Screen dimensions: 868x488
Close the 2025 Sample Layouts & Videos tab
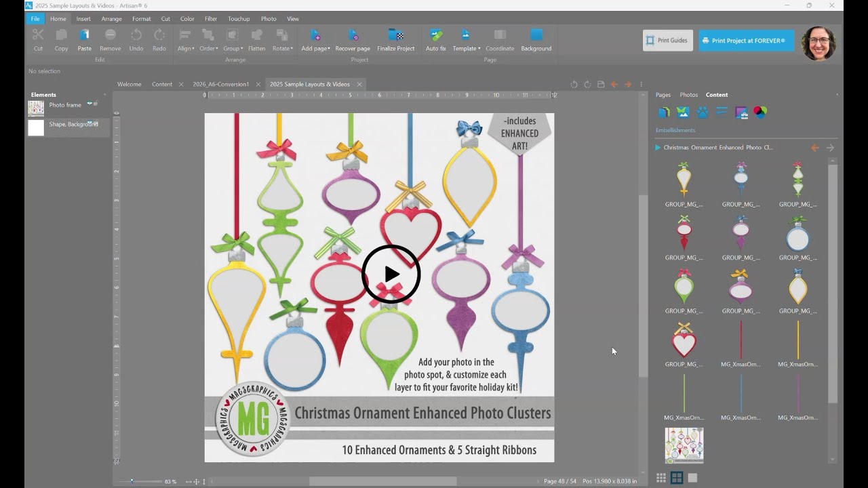pos(359,85)
